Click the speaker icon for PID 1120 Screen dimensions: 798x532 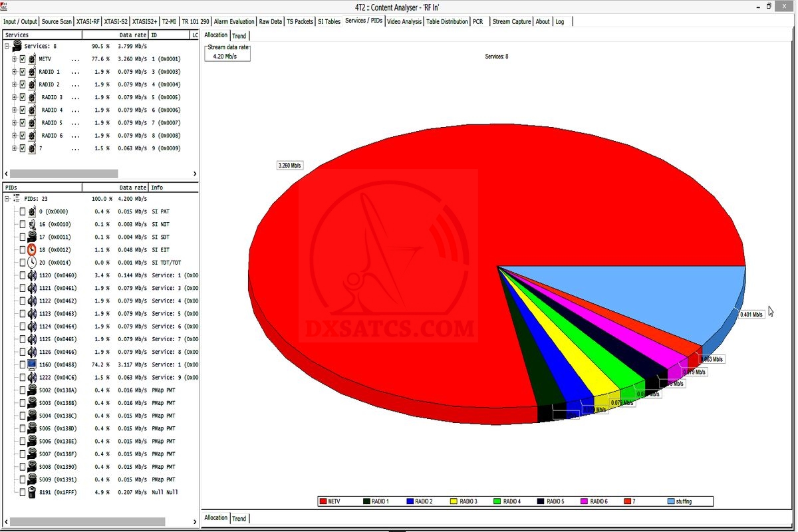click(31, 275)
